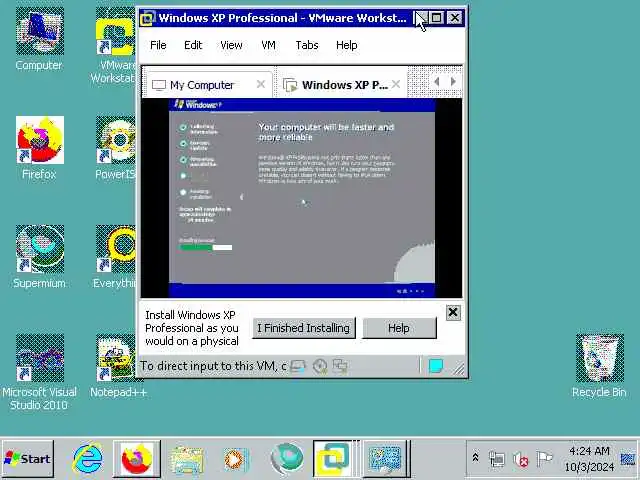
Task: Open the Tabs menu
Action: [x=307, y=45]
